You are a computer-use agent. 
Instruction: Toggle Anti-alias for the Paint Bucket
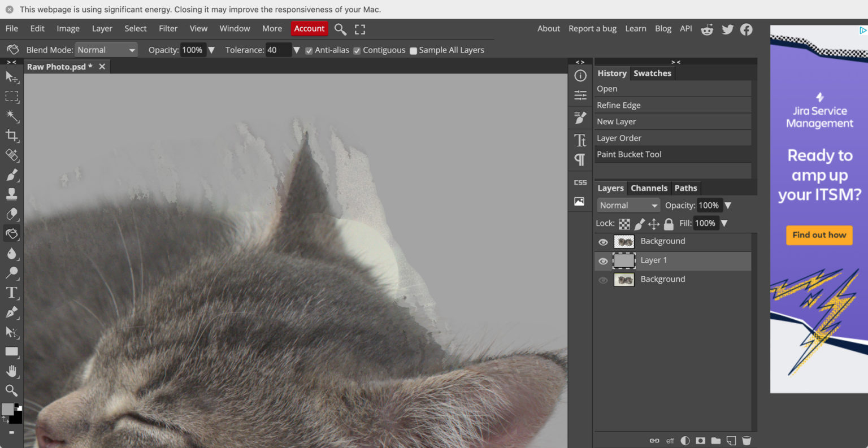tap(309, 50)
